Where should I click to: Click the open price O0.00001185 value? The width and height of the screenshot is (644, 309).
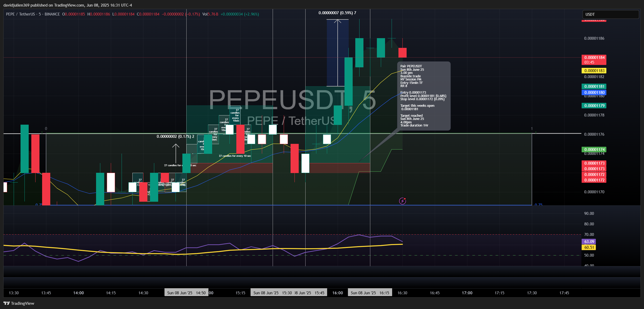pyautogui.click(x=73, y=14)
